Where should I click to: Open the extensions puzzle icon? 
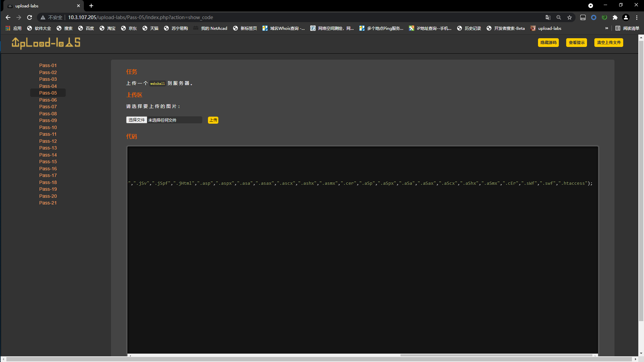click(615, 17)
